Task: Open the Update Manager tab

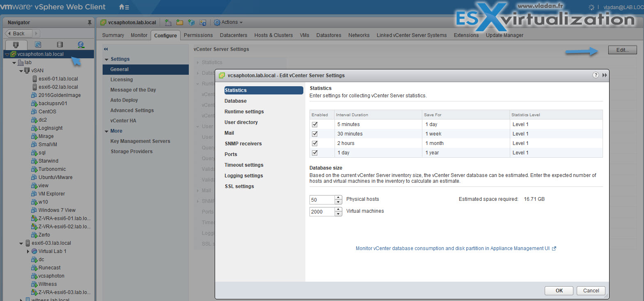Action: (504, 35)
